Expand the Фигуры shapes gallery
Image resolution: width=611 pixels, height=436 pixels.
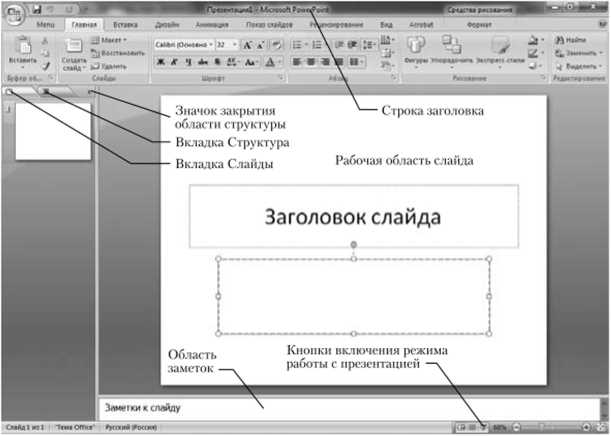click(x=416, y=51)
